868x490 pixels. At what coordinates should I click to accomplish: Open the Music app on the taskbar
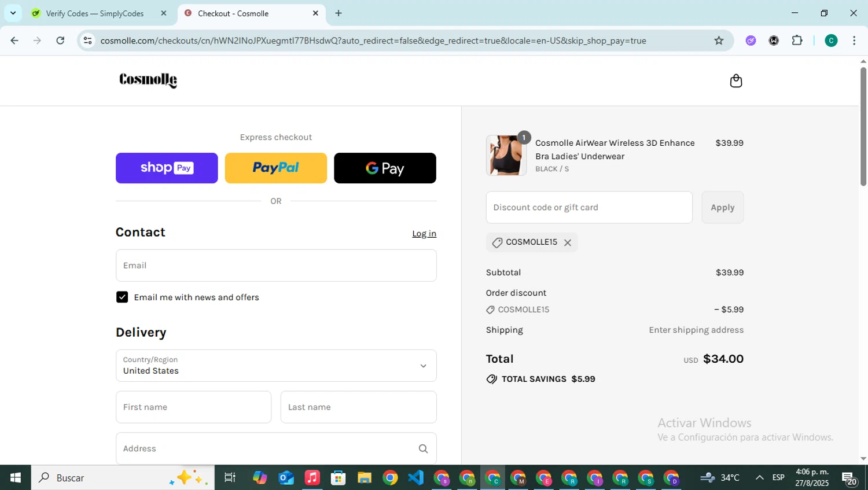[x=312, y=478]
